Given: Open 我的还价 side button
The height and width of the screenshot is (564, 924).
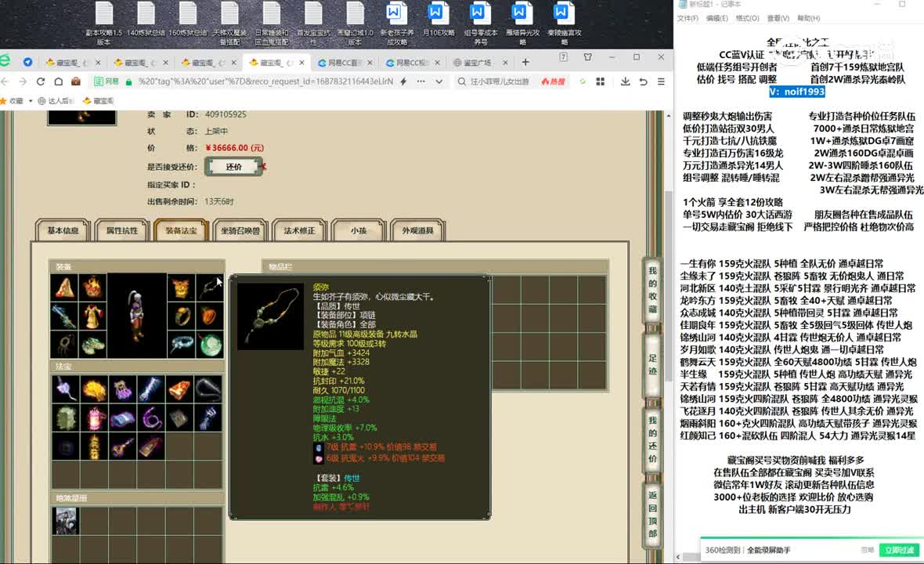Looking at the screenshot, I should click(652, 439).
